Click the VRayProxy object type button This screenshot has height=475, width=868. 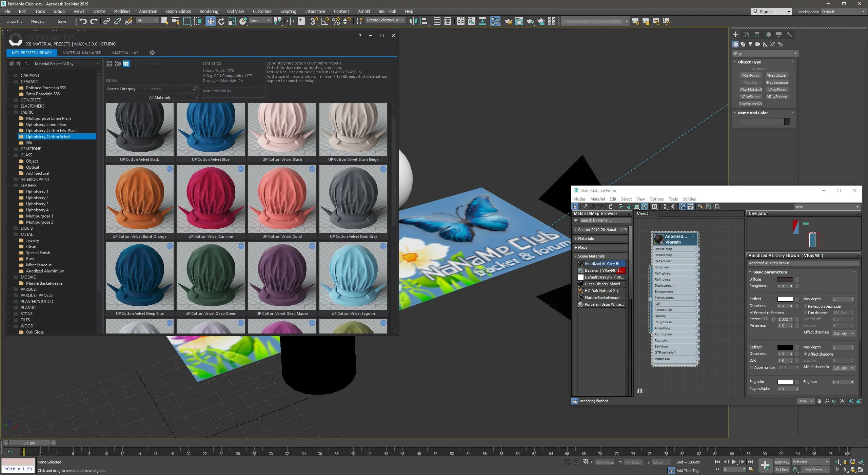751,75
